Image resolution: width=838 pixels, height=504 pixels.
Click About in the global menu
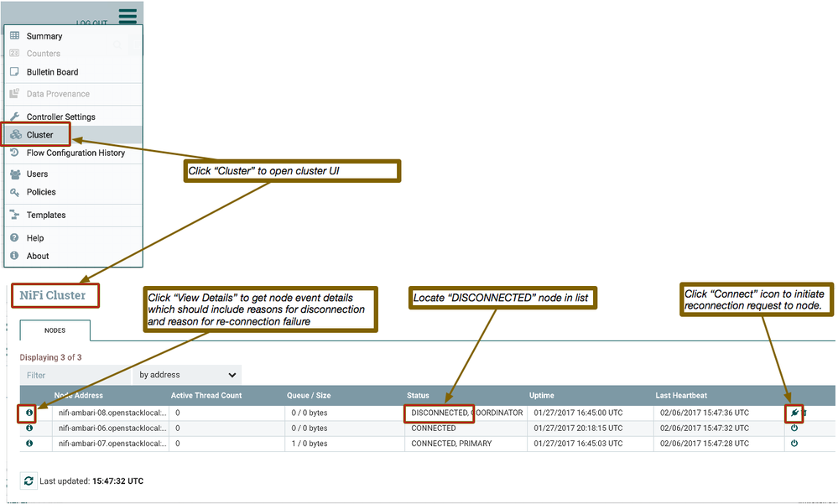(x=38, y=256)
